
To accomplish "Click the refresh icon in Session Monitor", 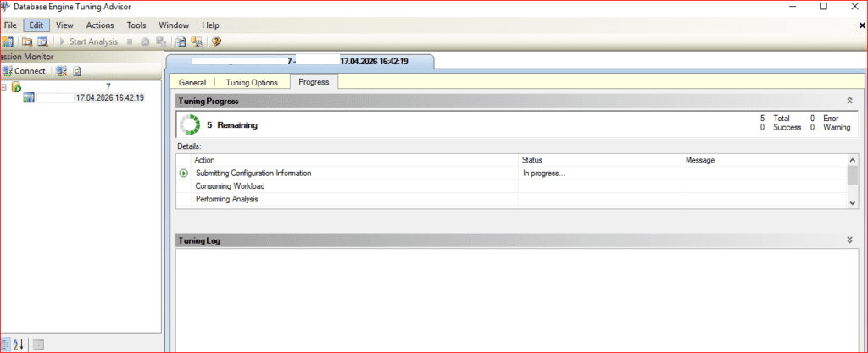I will click(x=76, y=71).
